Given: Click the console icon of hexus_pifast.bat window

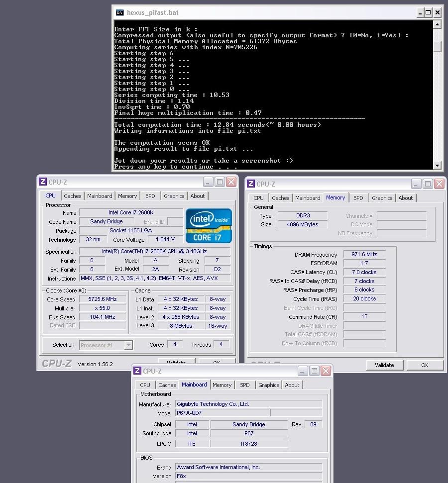Looking at the screenshot, I should [119, 12].
